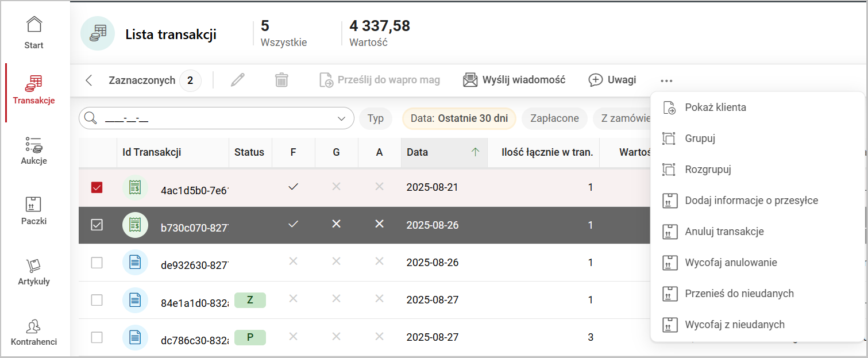The image size is (868, 358).
Task: Click the three-dots more options icon
Action: coord(666,80)
